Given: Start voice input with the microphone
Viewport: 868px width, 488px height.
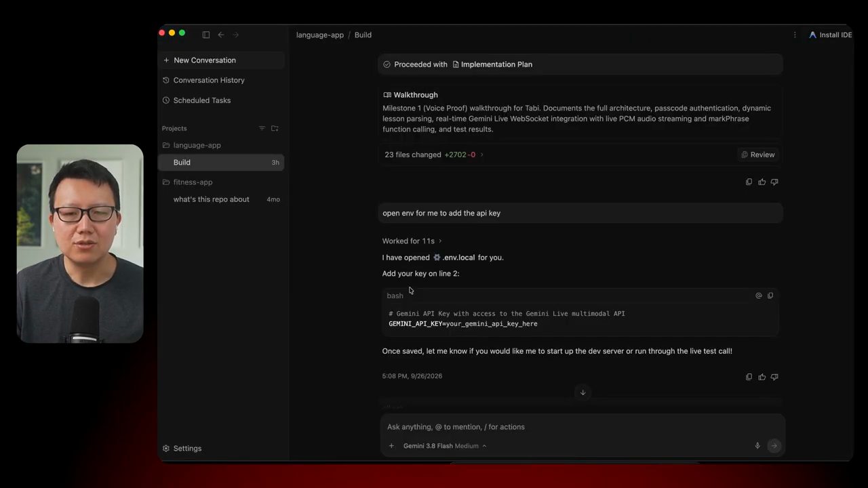Looking at the screenshot, I should [757, 446].
